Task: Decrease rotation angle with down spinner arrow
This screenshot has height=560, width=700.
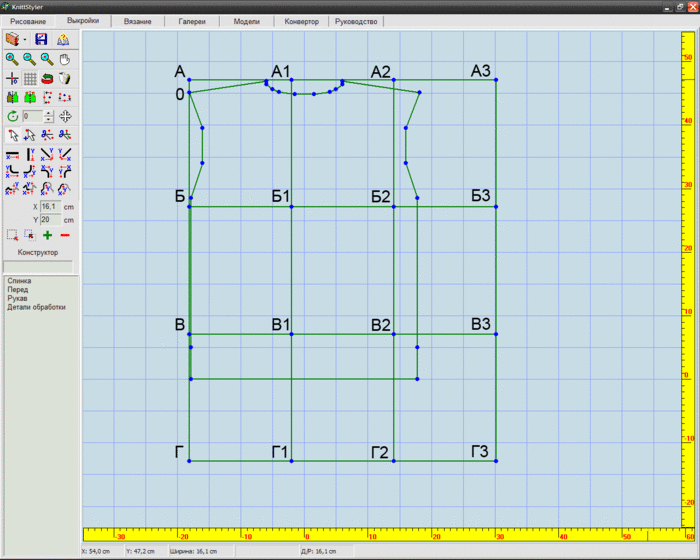Action: [x=49, y=120]
